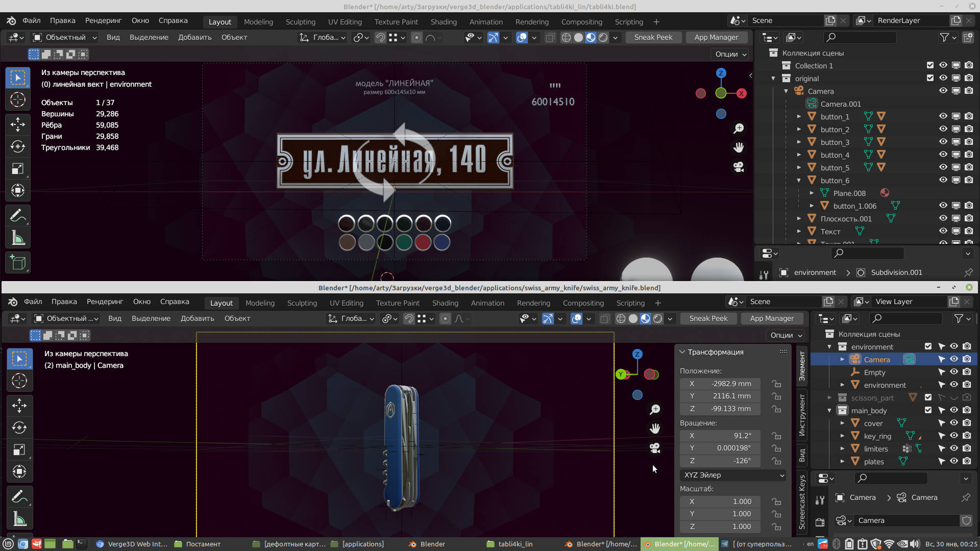Open Опции dropdown in top viewport

[731, 54]
